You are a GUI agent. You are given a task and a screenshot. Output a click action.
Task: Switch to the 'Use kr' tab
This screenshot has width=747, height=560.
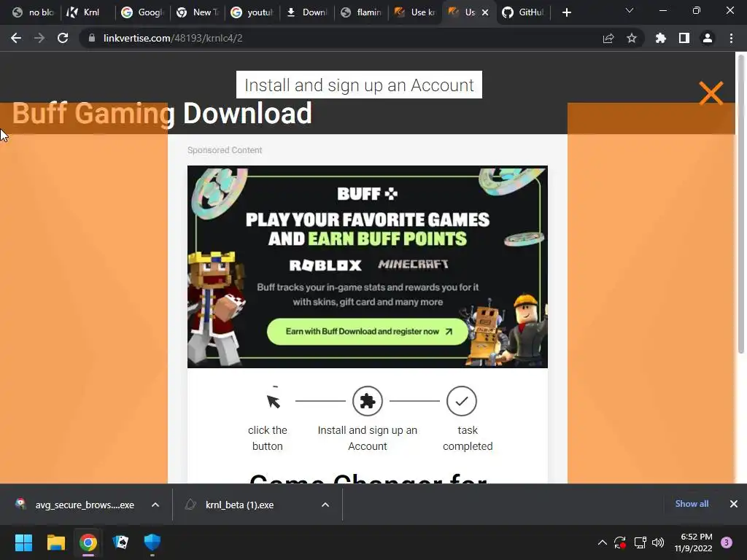[415, 12]
